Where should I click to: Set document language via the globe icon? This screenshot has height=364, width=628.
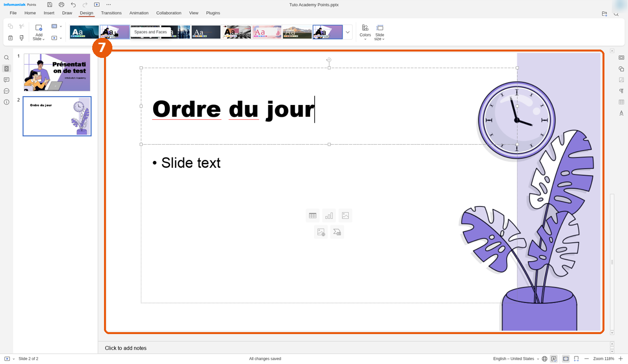pos(545,359)
